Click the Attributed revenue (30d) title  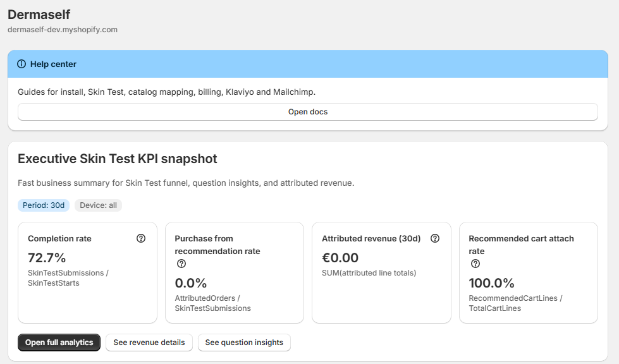(x=371, y=239)
